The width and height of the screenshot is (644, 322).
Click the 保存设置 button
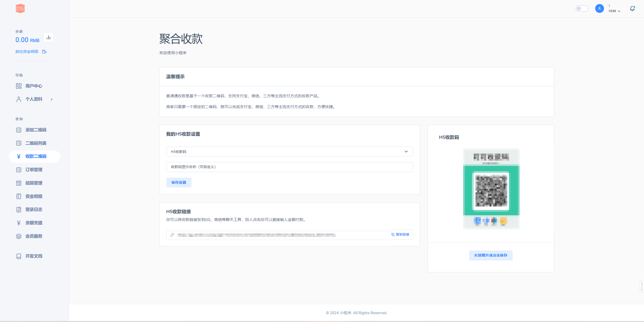(x=179, y=182)
